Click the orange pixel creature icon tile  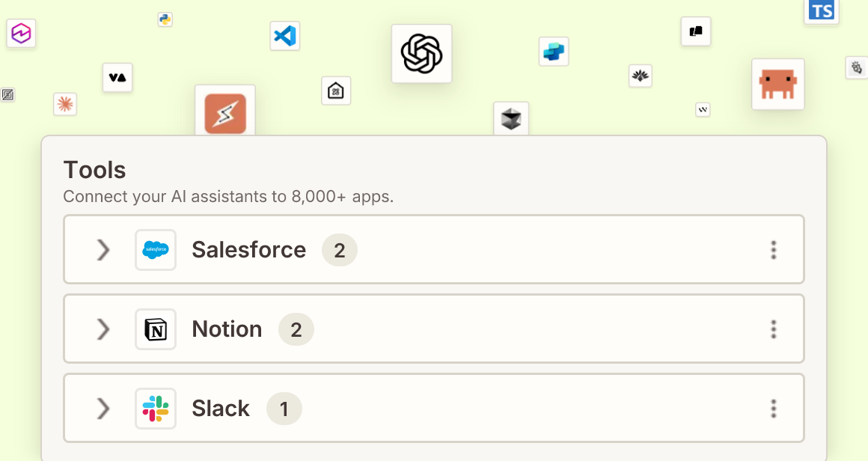click(777, 84)
